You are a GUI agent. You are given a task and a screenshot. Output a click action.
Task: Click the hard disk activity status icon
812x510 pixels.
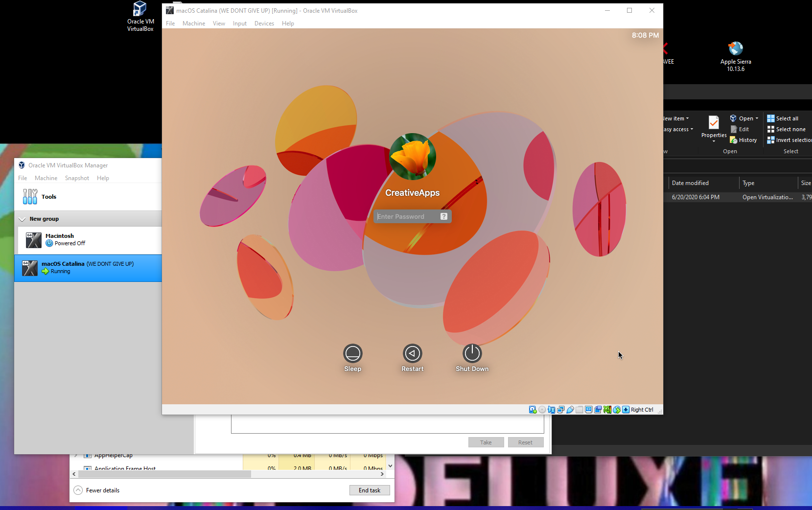(533, 410)
